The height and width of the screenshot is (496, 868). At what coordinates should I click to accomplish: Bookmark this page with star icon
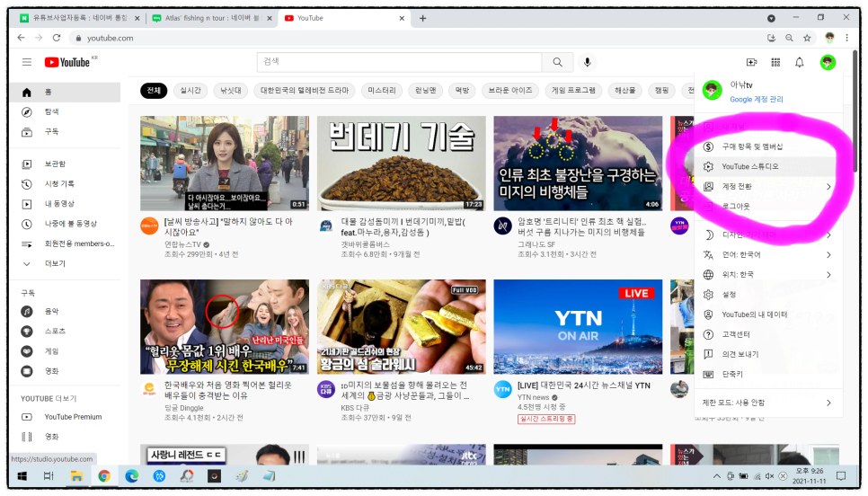(807, 38)
